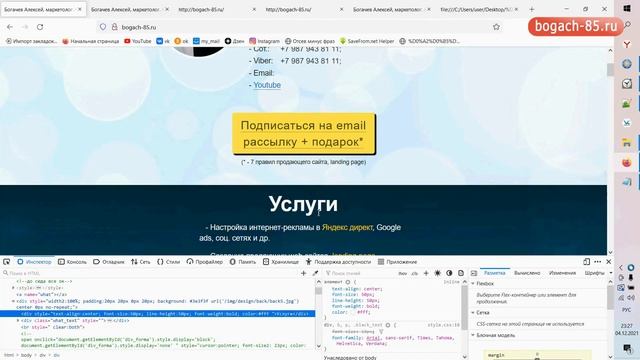
Task: Click the Windows Start button
Action: point(627,8)
